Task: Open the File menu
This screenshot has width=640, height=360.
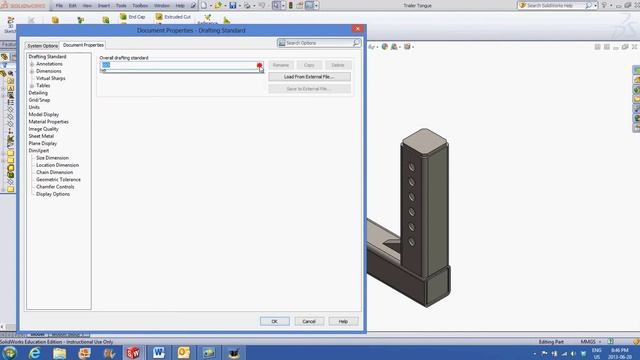Action: pyautogui.click(x=60, y=6)
